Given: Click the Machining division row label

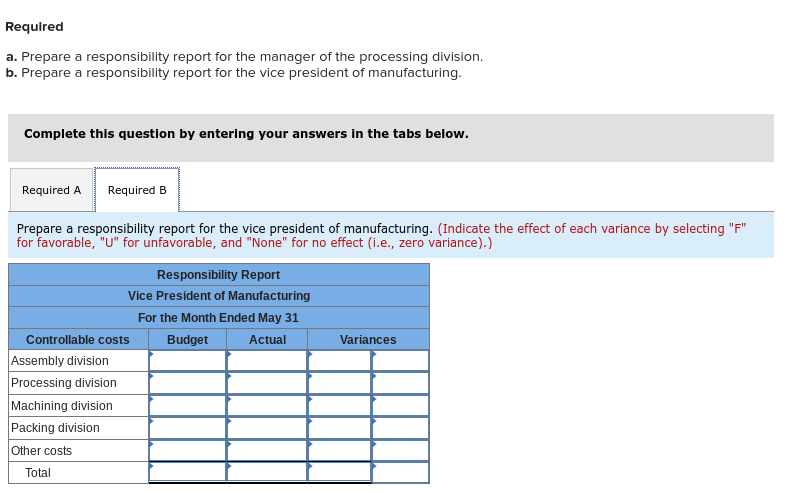Looking at the screenshot, I should tap(62, 406).
